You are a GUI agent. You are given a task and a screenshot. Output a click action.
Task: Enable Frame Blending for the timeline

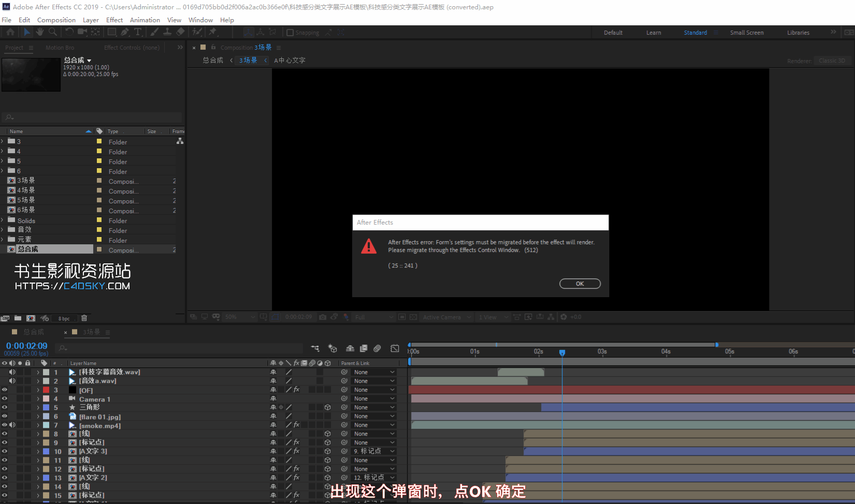point(364,348)
